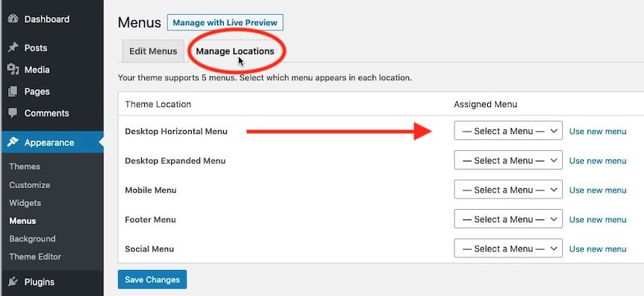The image size is (644, 296).
Task: Click the Comments speech bubble icon
Action: click(13, 113)
